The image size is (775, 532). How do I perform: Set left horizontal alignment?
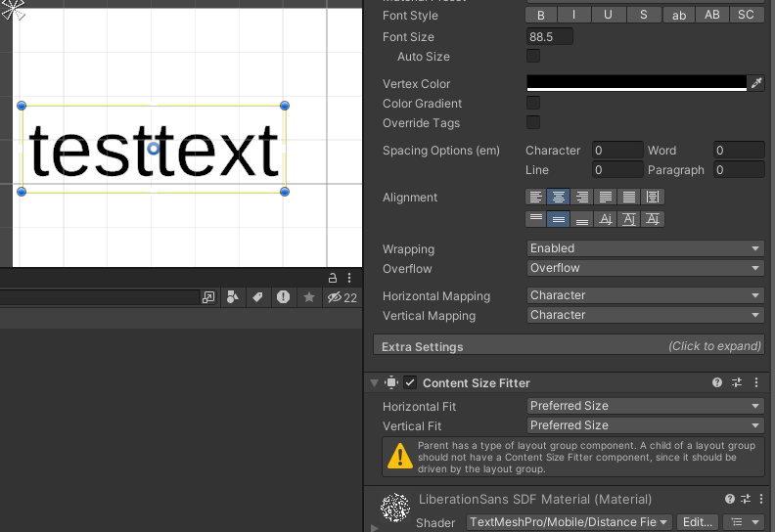point(536,197)
